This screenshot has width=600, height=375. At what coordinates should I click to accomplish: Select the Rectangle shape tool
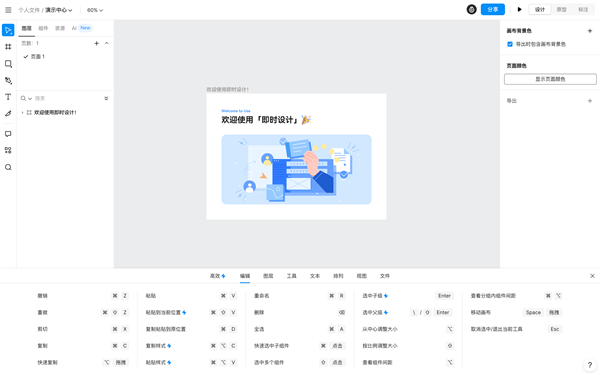[x=8, y=64]
